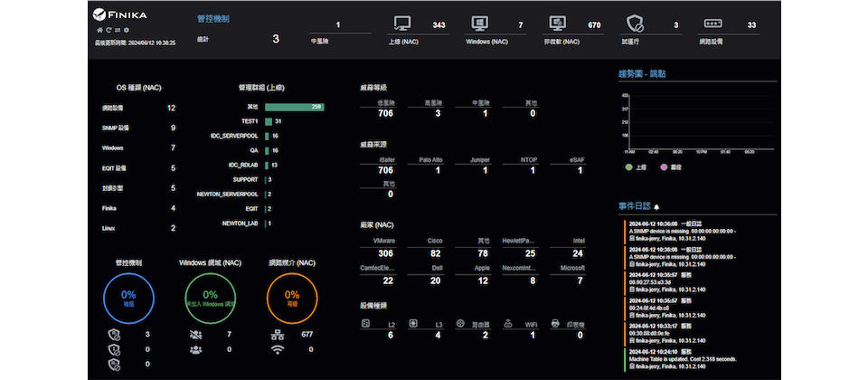The width and height of the screenshot is (868, 380).
Task: Open the settings gear under Finika logo
Action: tap(127, 30)
